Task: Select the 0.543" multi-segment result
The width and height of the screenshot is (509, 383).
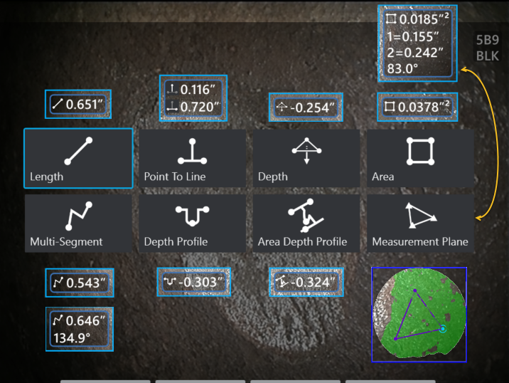Action: (x=79, y=283)
